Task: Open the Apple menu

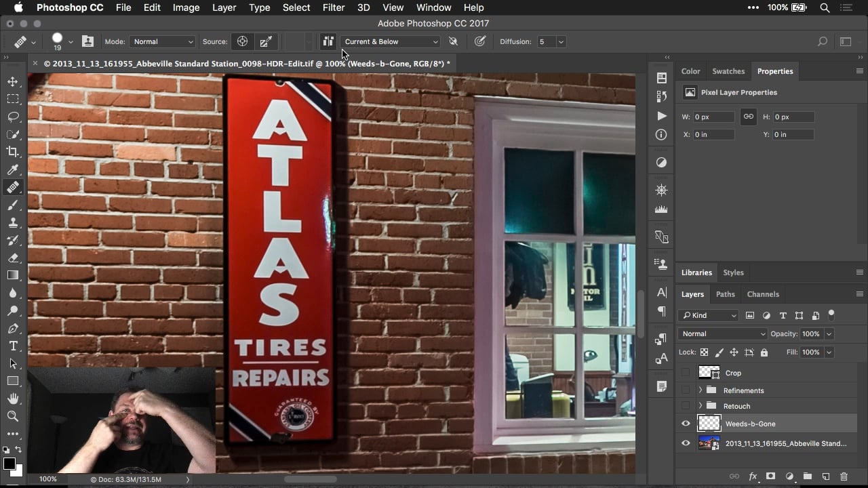Action: (18, 7)
